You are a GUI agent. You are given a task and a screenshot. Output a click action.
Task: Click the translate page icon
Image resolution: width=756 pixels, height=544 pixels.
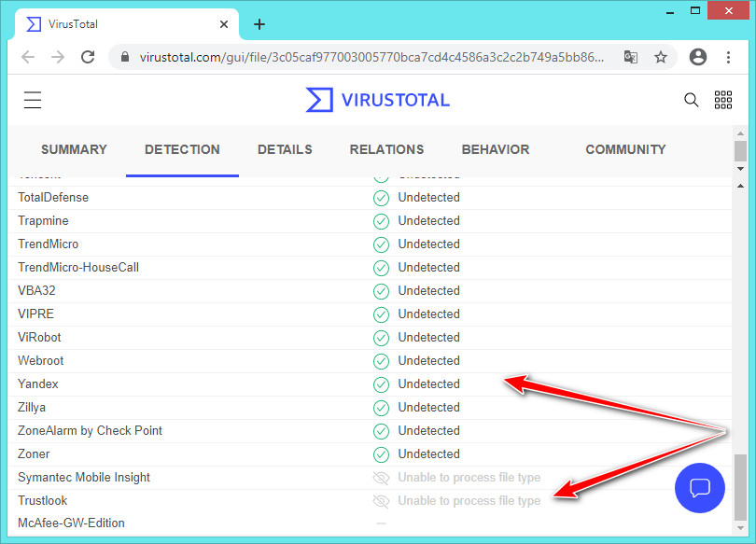[x=631, y=57]
